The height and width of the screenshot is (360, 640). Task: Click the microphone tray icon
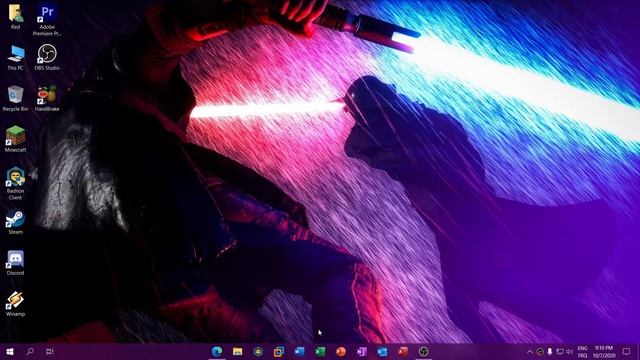pos(550,351)
